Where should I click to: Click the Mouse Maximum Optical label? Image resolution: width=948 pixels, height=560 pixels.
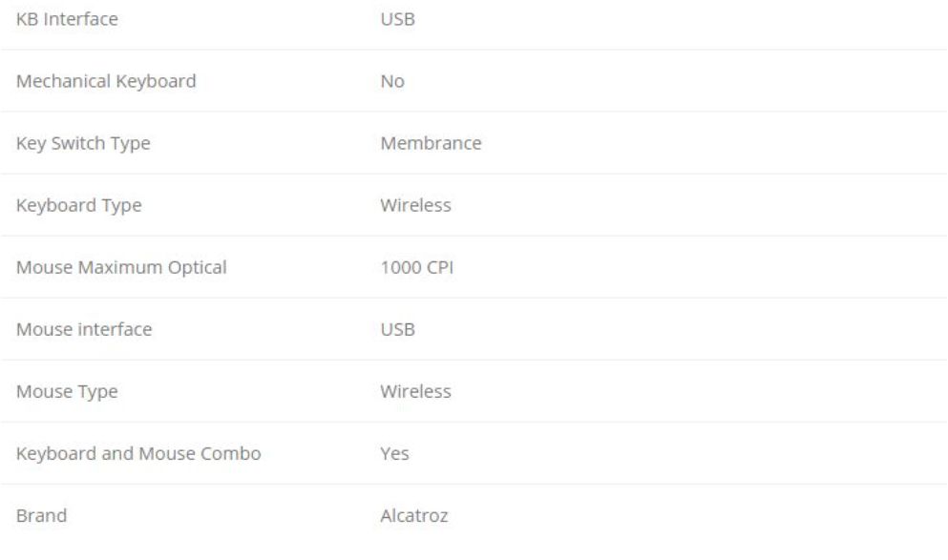click(121, 268)
